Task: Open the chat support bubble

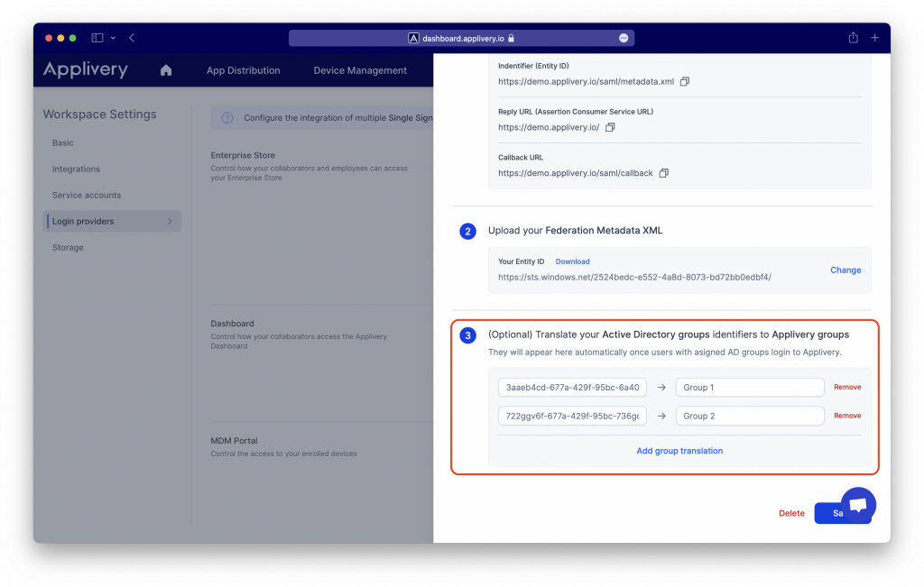Action: pyautogui.click(x=858, y=505)
